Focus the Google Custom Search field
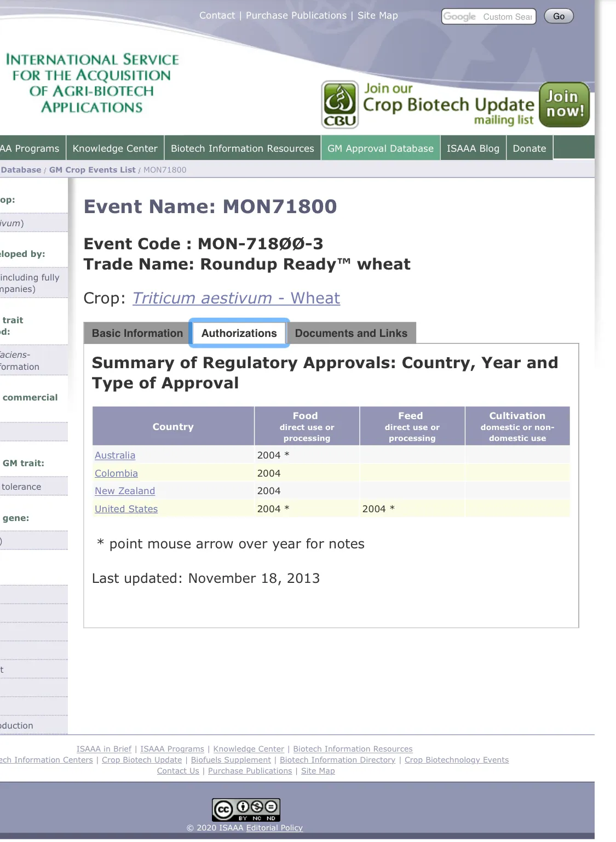616x842 pixels. [x=488, y=16]
